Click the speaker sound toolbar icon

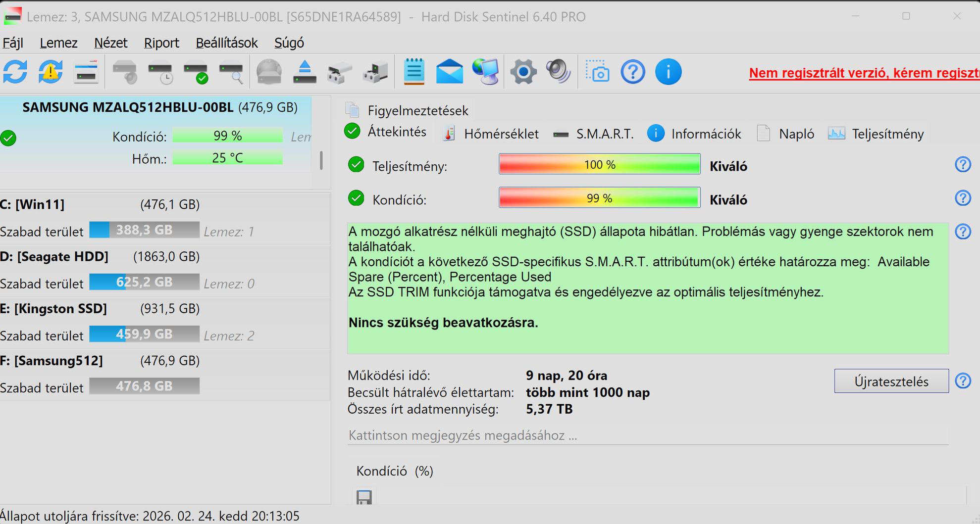pyautogui.click(x=559, y=72)
